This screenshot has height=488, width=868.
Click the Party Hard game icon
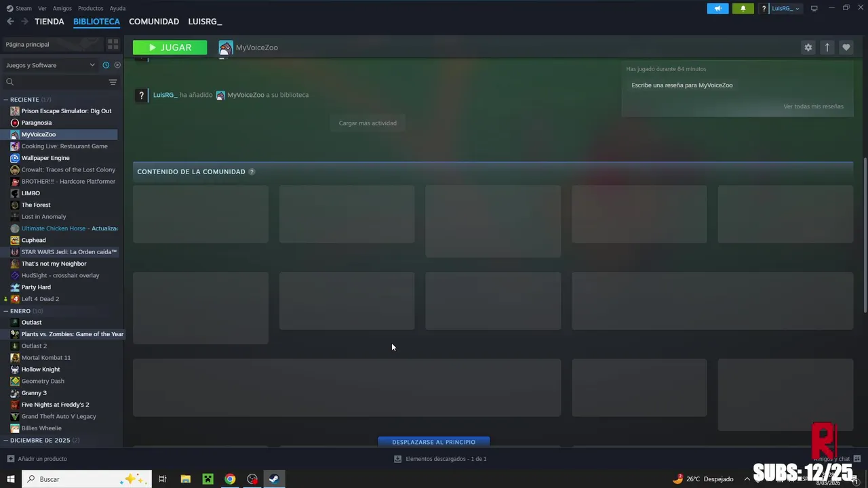pos(15,287)
